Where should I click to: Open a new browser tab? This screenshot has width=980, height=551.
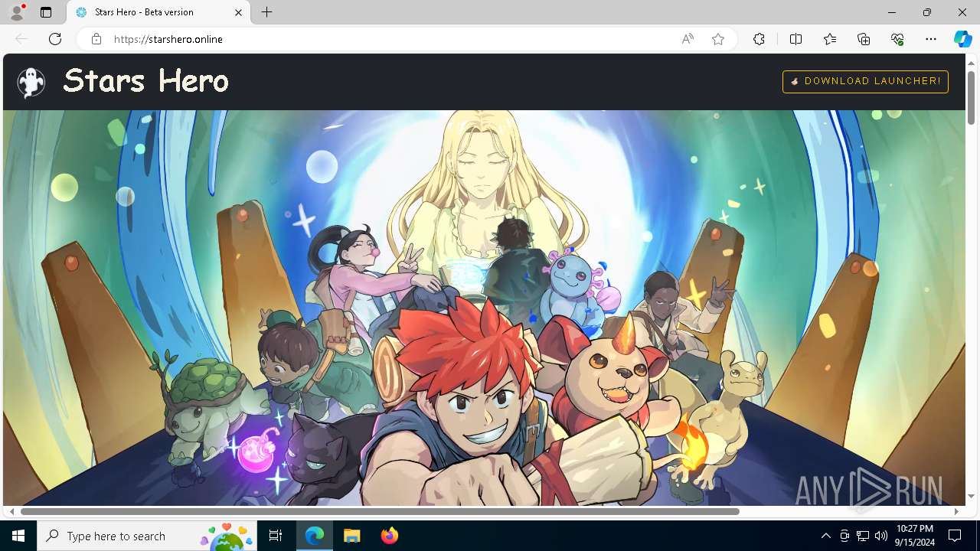click(x=266, y=12)
